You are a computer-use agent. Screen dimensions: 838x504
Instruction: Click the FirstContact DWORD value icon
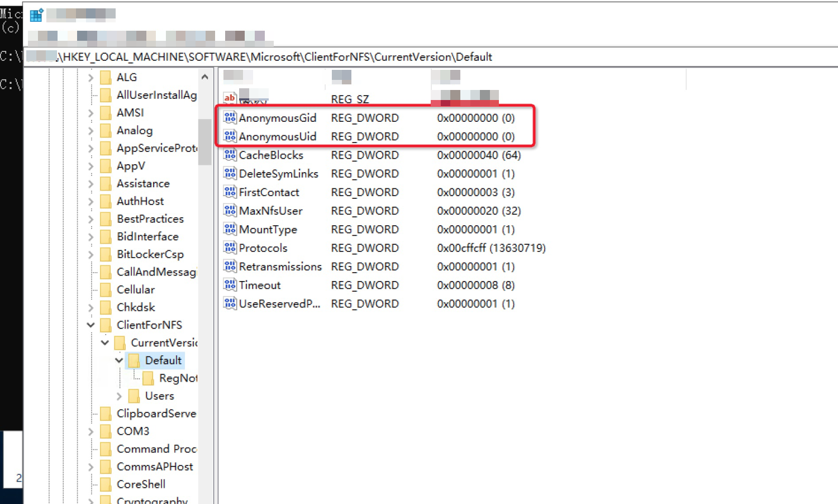pos(230,192)
